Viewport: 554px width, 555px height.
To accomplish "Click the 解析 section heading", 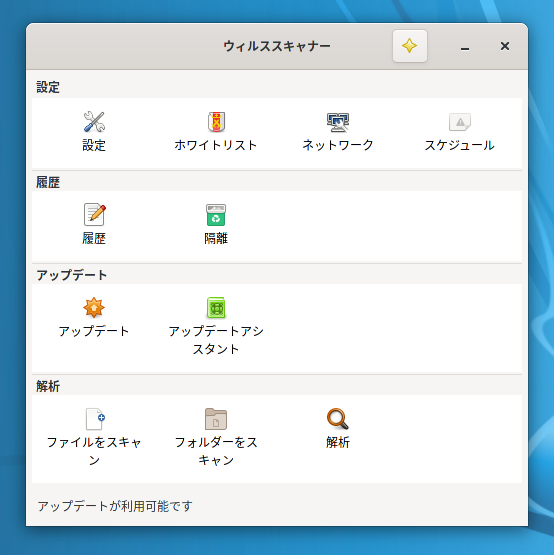I will pyautogui.click(x=48, y=386).
